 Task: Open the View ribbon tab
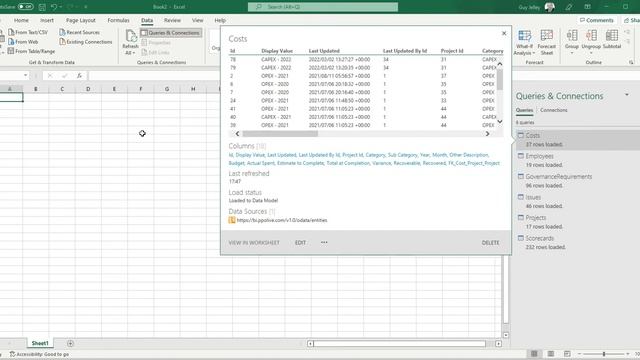[x=198, y=20]
